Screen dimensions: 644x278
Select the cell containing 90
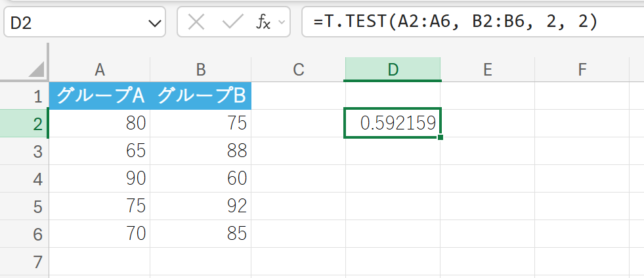pyautogui.click(x=100, y=178)
